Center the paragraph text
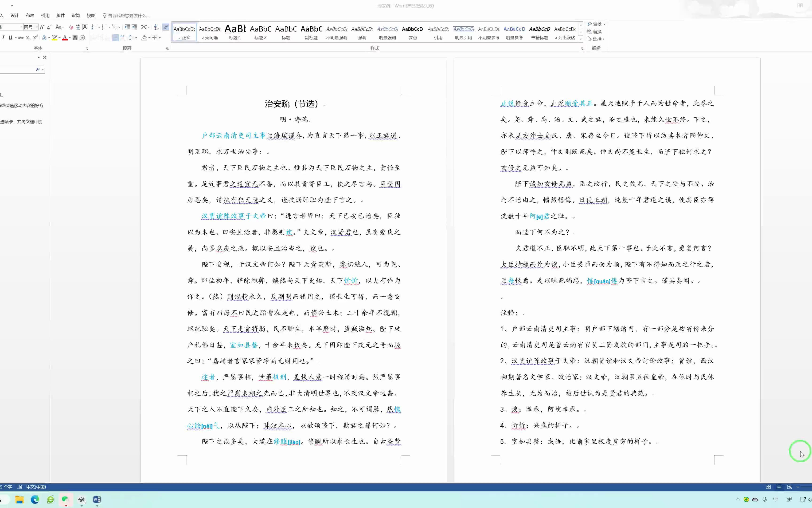Screen dimensions: 812x508 coord(101,38)
